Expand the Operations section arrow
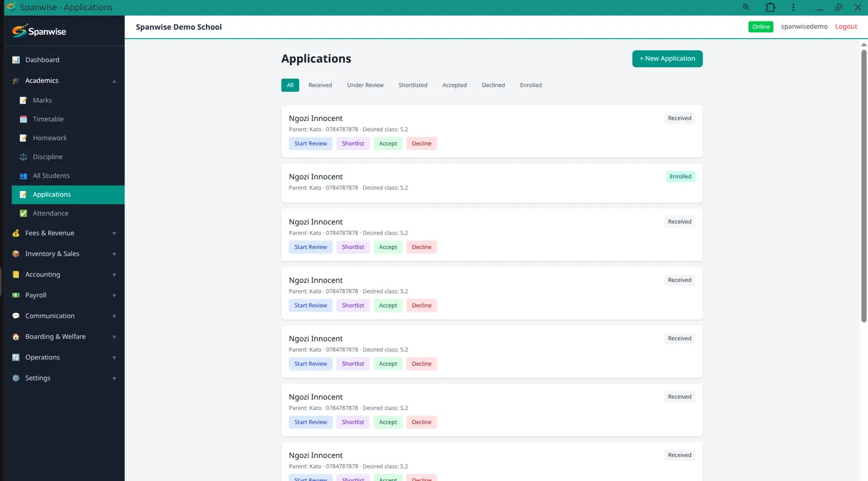Screen dimensions: 868x481 [x=114, y=358]
